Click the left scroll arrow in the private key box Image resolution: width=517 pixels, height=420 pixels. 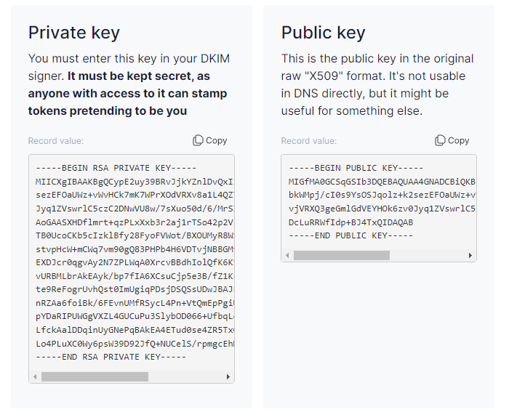(x=35, y=376)
